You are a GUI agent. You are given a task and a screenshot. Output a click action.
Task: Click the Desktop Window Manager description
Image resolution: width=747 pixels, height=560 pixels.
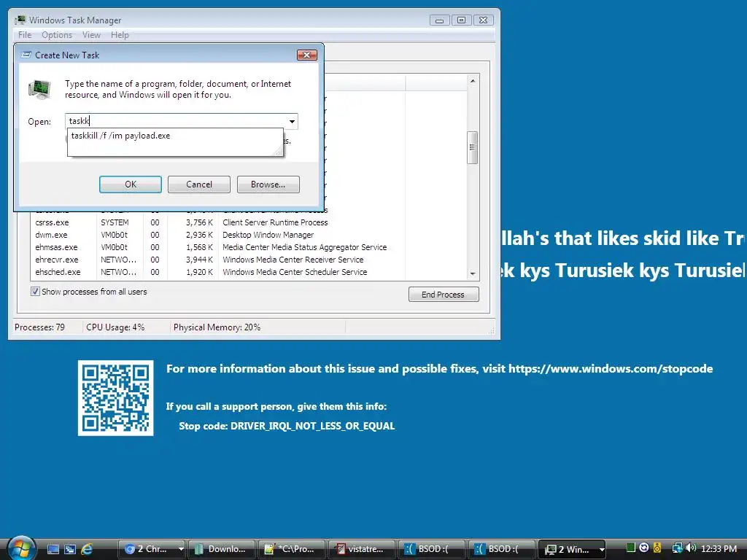coord(268,235)
